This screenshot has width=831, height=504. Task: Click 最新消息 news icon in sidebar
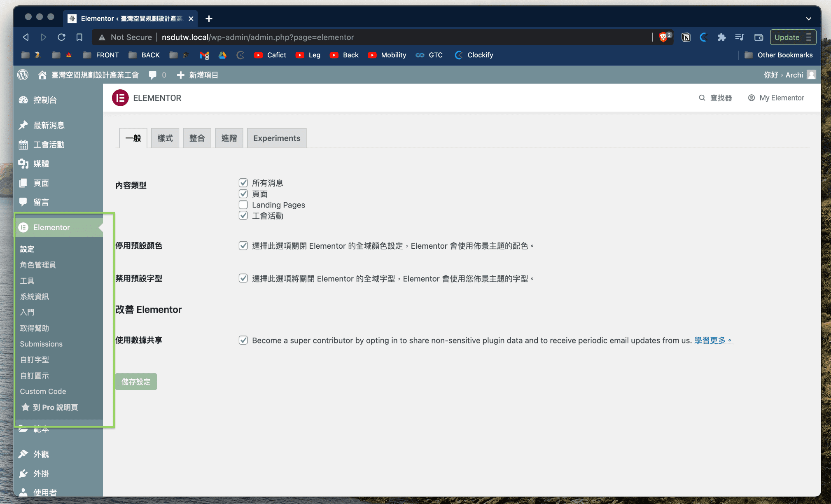(24, 125)
